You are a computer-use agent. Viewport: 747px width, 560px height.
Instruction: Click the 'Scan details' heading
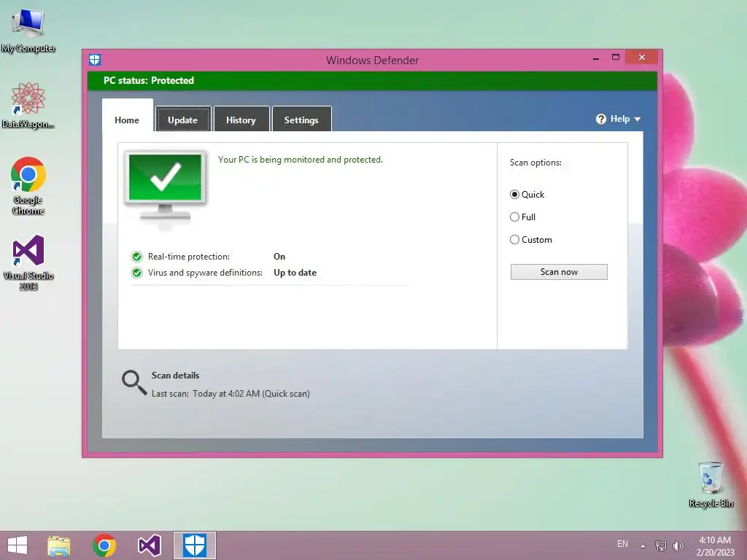[175, 376]
